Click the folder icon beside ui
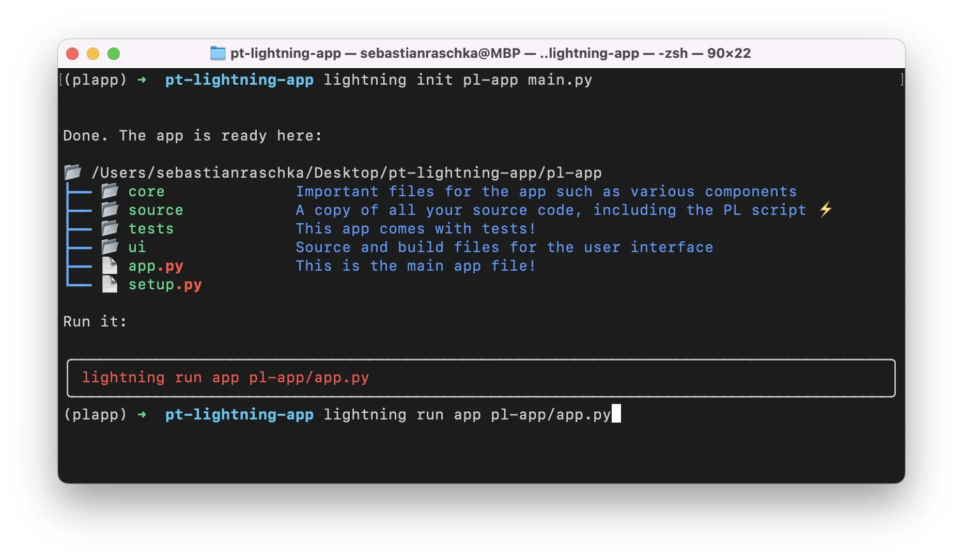This screenshot has width=963, height=560. click(110, 247)
